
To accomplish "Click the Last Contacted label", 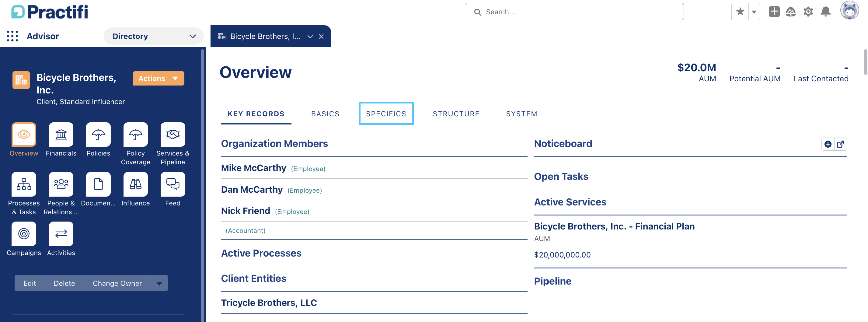I will click(x=821, y=79).
